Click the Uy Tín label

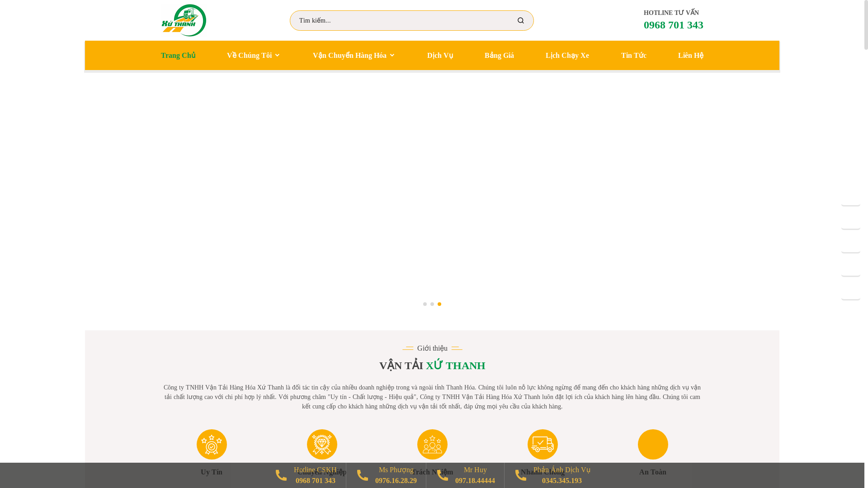click(x=212, y=472)
